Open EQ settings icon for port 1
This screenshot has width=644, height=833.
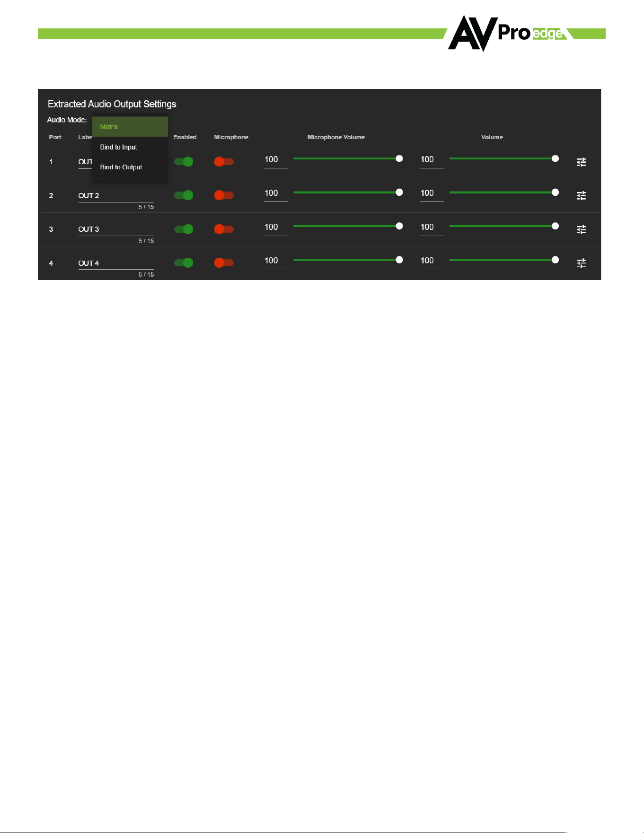click(581, 162)
